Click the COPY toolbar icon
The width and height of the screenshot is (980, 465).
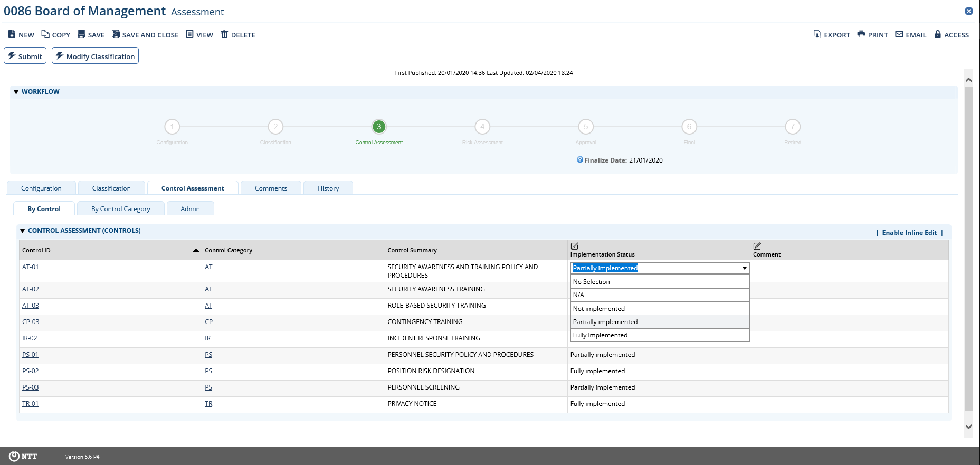pyautogui.click(x=45, y=34)
